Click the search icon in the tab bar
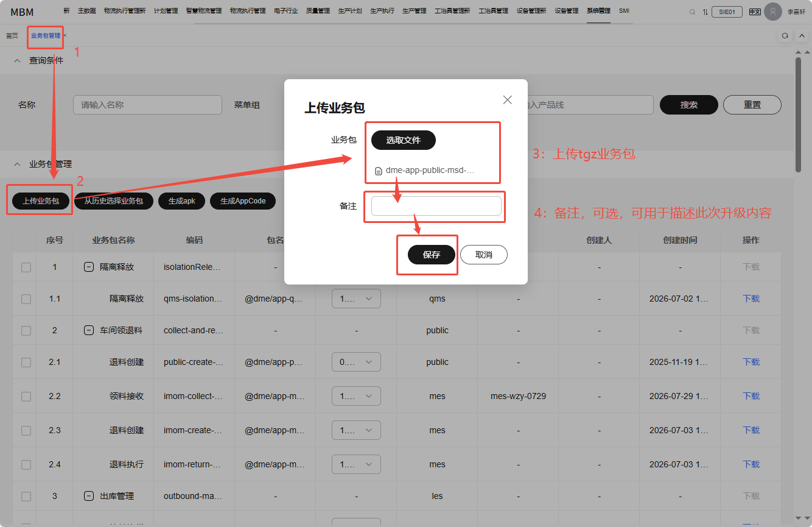Image resolution: width=812 pixels, height=527 pixels. coord(785,36)
